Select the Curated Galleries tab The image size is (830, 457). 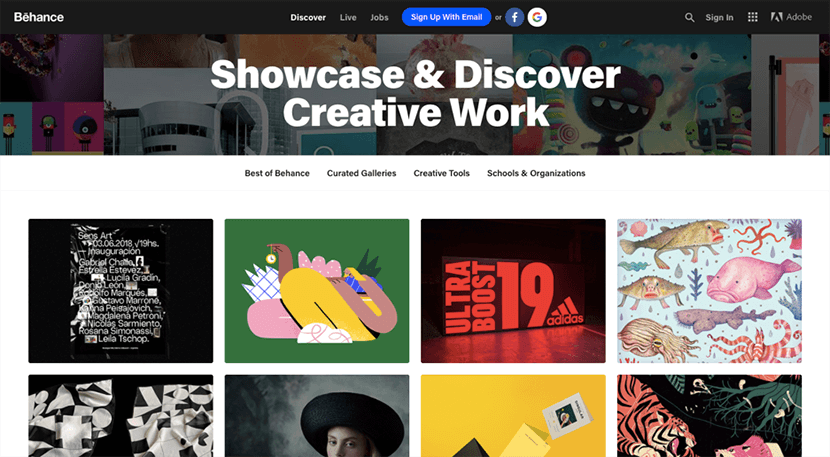(x=362, y=173)
